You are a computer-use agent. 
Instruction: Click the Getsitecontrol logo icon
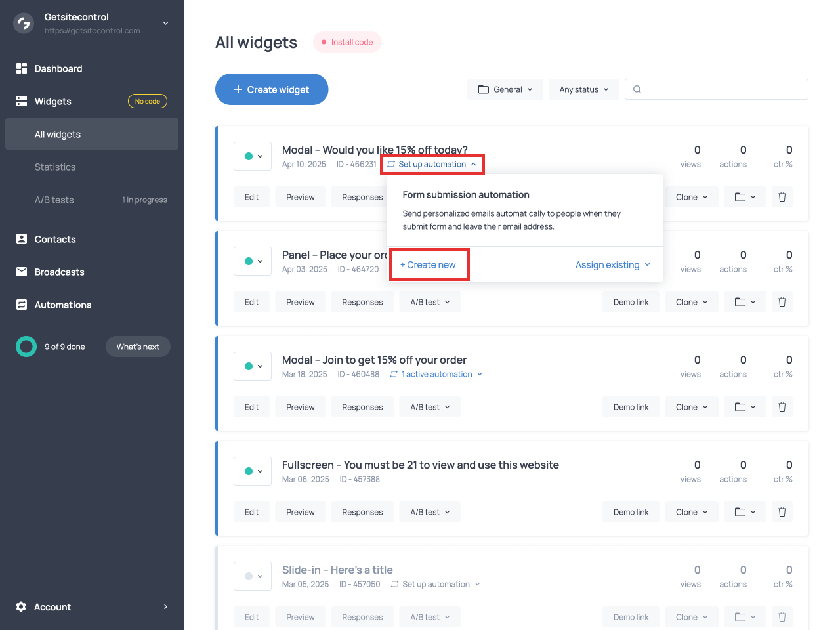point(24,24)
